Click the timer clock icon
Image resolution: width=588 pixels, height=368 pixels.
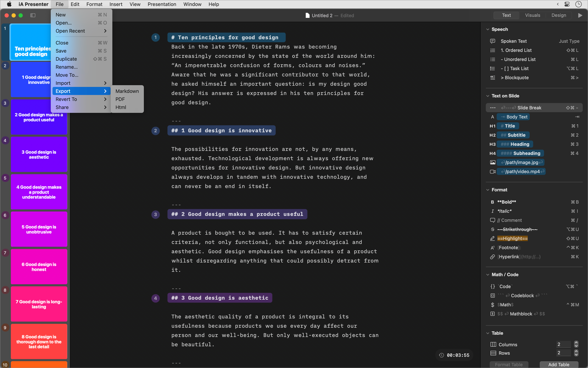[x=442, y=355]
